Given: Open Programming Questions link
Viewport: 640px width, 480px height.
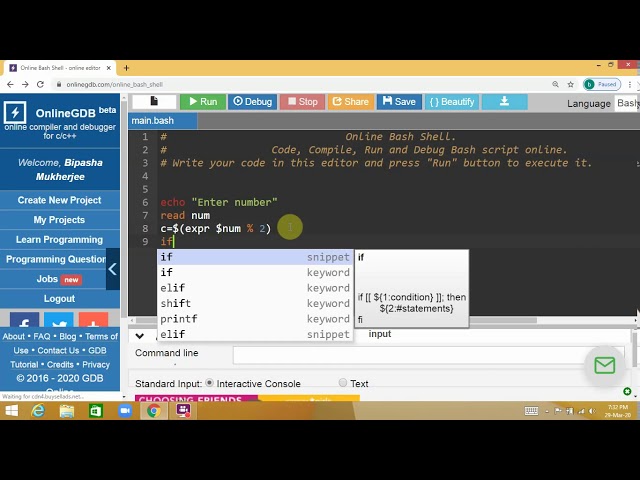Looking at the screenshot, I should pos(55,259).
